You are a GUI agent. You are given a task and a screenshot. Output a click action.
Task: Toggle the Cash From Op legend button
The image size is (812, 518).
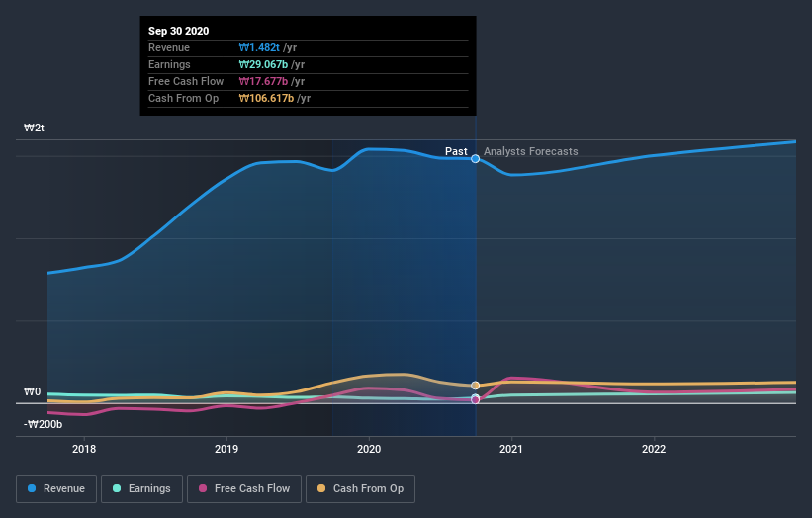(360, 489)
